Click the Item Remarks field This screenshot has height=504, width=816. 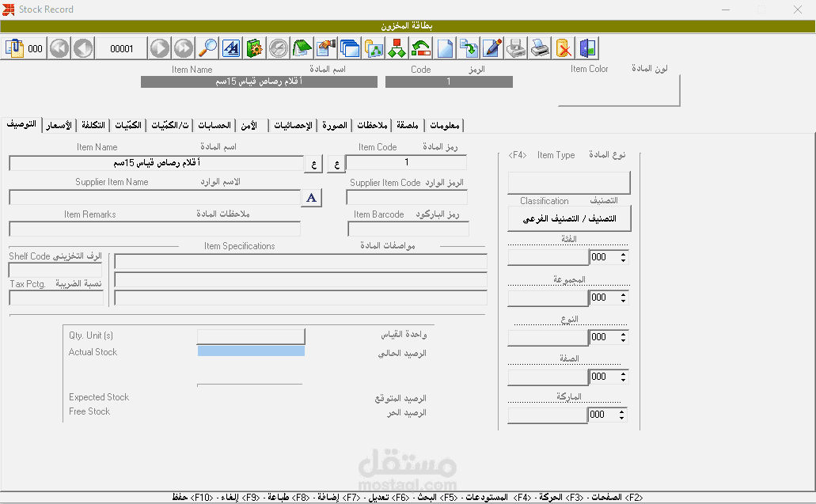[154, 229]
